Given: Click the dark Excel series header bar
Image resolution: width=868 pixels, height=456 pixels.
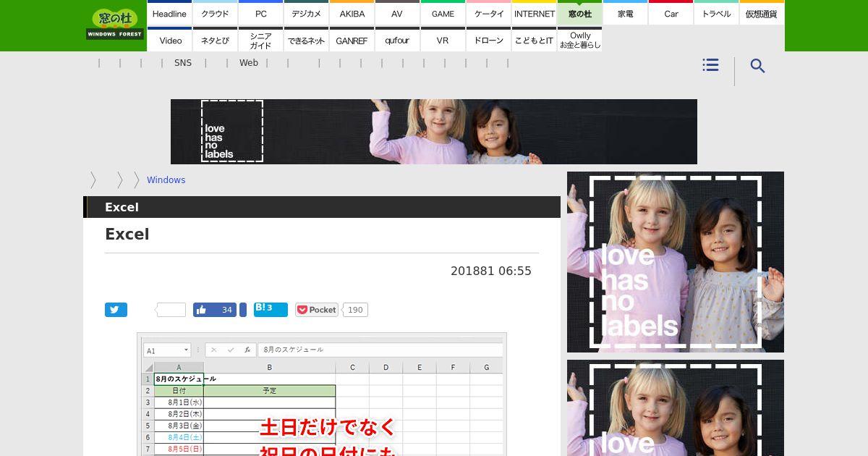Looking at the screenshot, I should click(322, 207).
